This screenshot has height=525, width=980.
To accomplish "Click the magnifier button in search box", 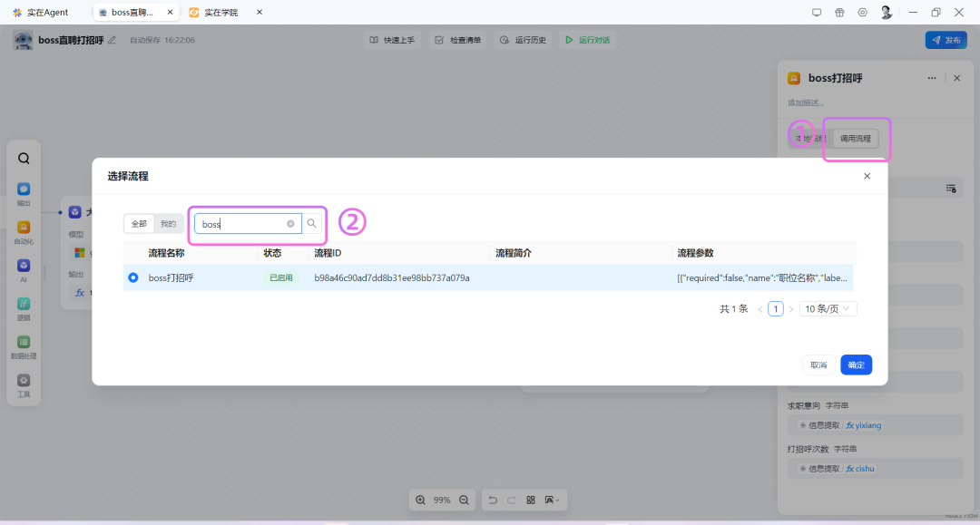I will tap(311, 223).
